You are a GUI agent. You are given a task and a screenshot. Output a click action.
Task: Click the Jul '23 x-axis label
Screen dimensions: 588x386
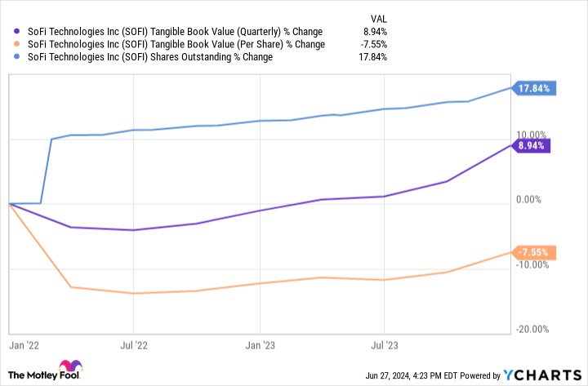(x=385, y=347)
